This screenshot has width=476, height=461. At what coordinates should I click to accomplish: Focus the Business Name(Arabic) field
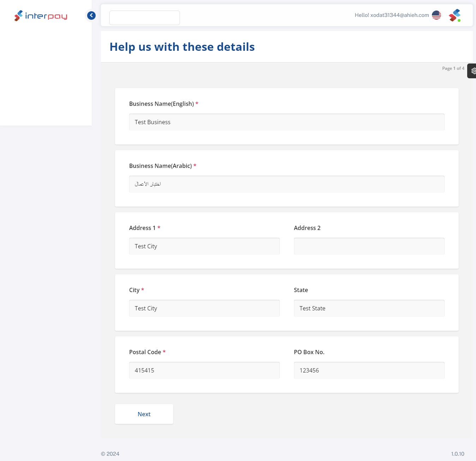tap(287, 184)
